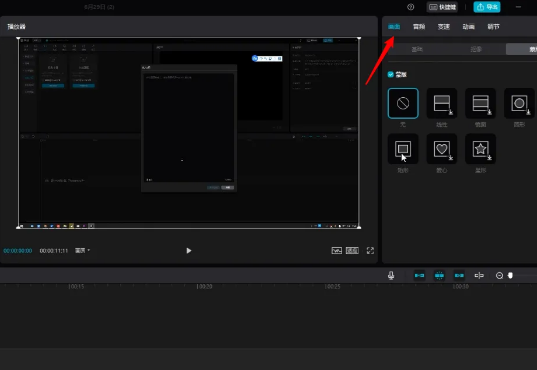Click the top-left corner handle of preview frame
The height and width of the screenshot is (370, 537).
pyautogui.click(x=18, y=38)
